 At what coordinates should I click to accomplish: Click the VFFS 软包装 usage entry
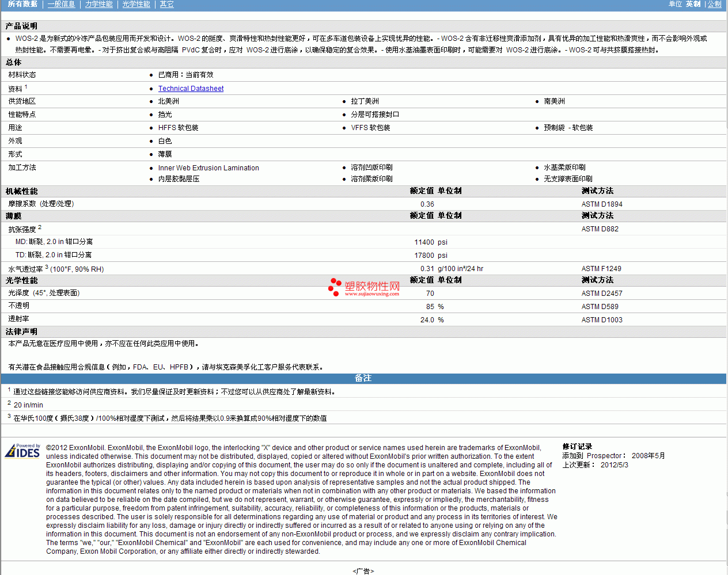[x=370, y=128]
